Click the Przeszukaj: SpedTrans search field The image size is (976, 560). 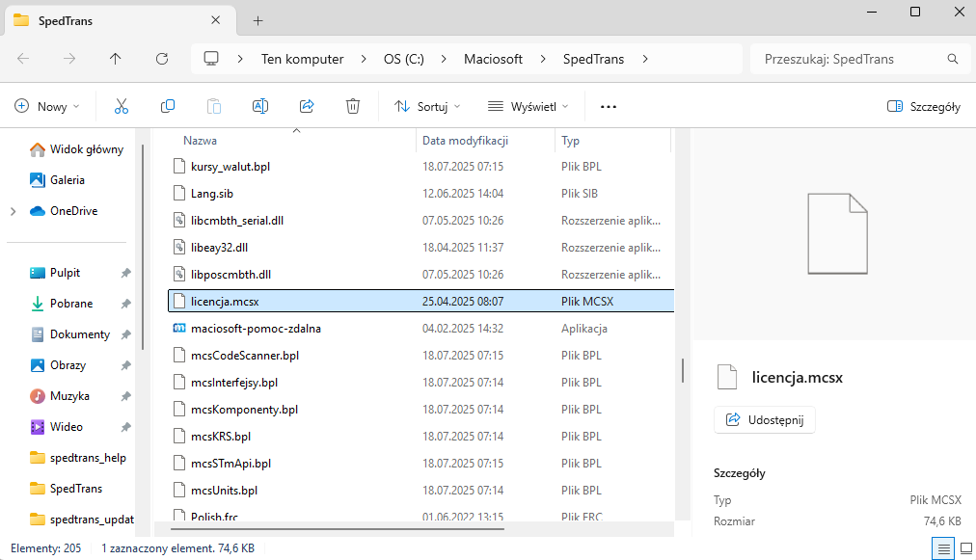tap(849, 59)
